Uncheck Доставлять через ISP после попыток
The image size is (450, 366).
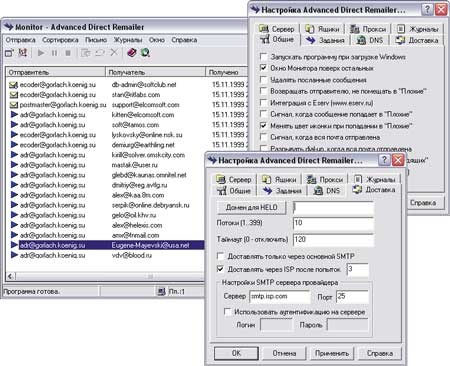point(220,269)
